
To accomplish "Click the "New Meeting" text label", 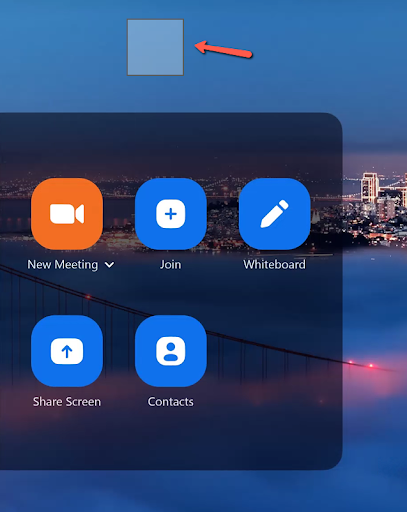I will [63, 265].
